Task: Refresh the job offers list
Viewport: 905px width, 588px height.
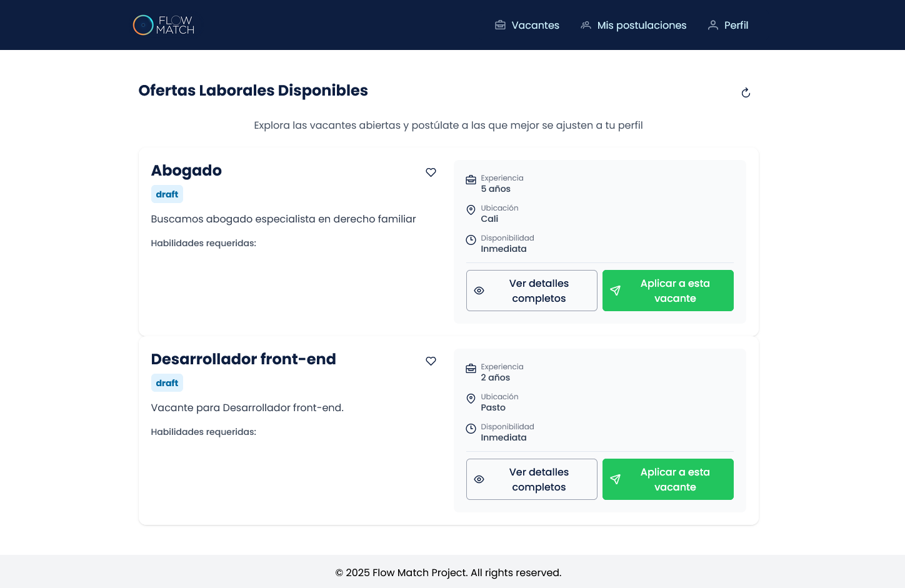Action: 746,93
